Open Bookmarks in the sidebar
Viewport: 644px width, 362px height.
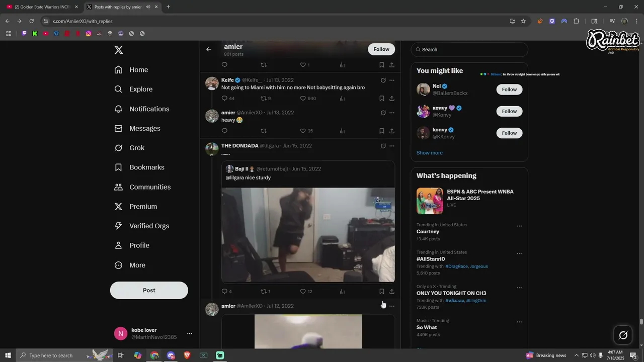139,167
